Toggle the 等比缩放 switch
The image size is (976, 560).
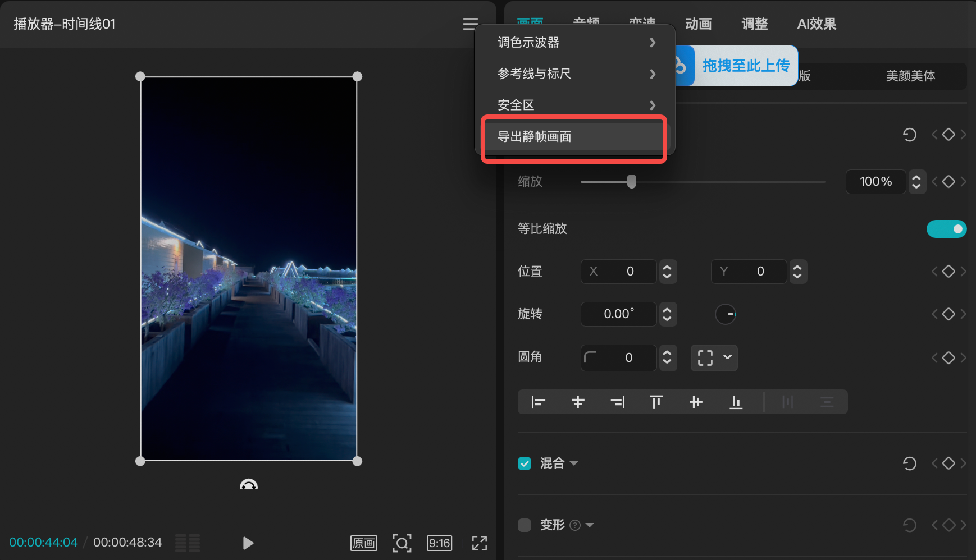click(x=946, y=229)
